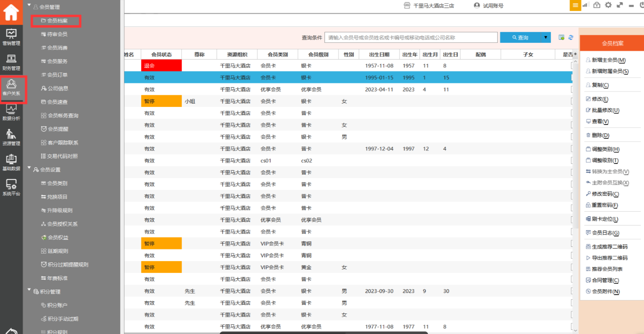Tick the checkbox in the 小姐 member row

coord(572,101)
